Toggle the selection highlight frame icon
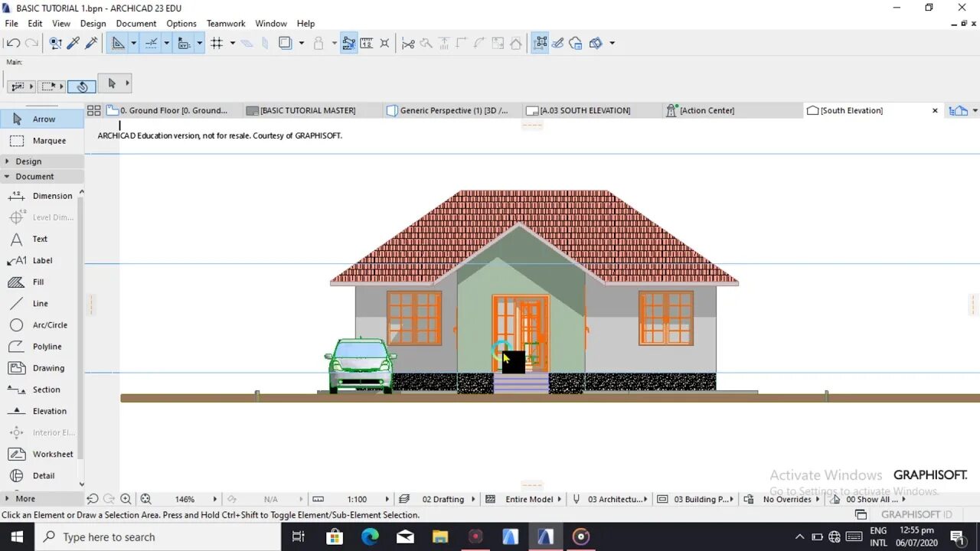980x551 pixels. 540,44
